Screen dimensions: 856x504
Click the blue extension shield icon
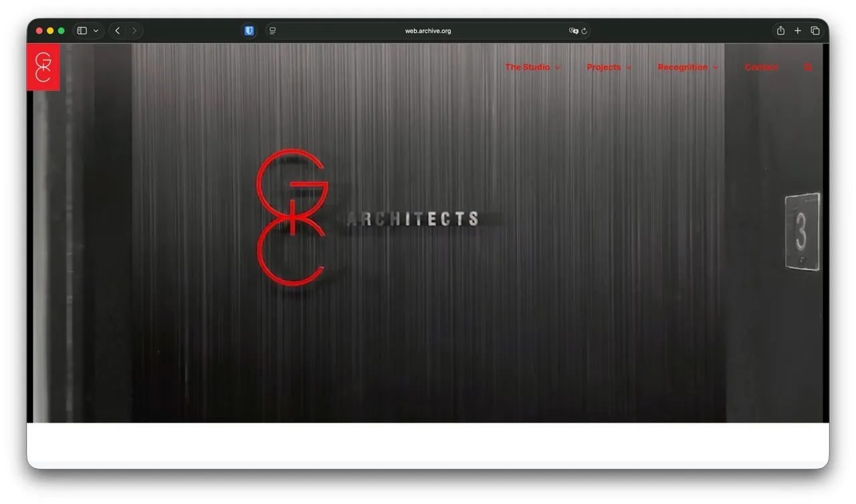[x=249, y=30]
